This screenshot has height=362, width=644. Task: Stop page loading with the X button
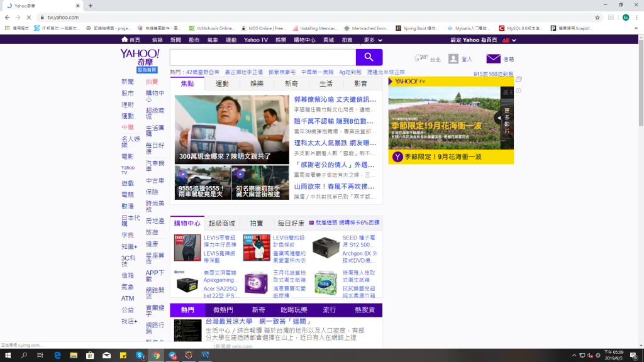coord(29,17)
